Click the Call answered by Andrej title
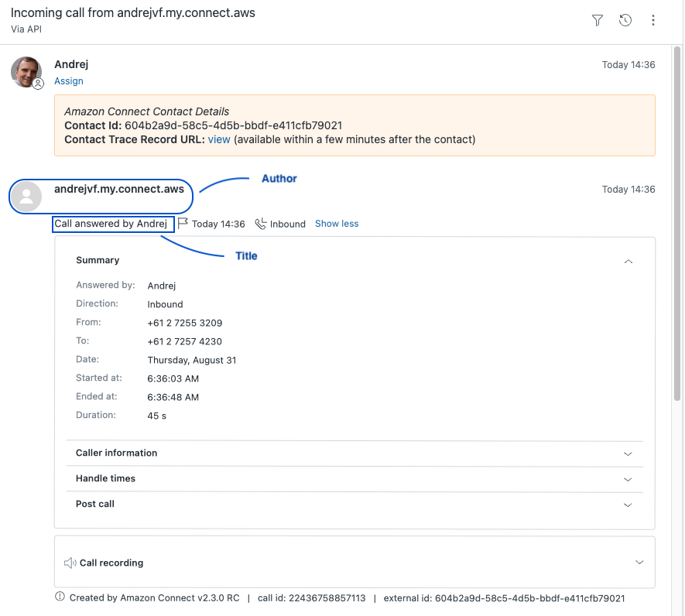 coord(111,224)
